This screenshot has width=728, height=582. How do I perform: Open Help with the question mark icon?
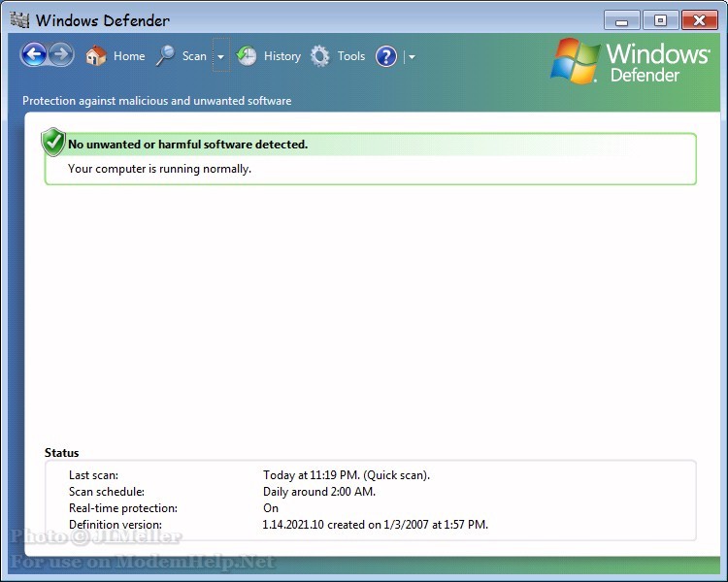[x=386, y=56]
